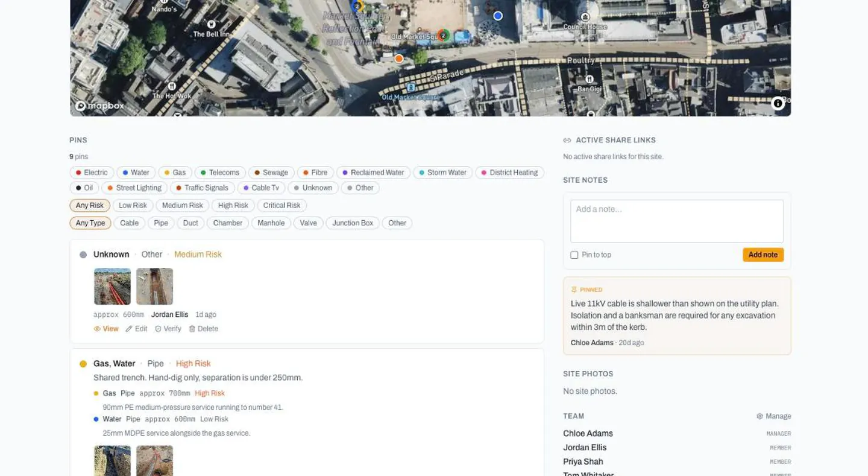Filter by Valve type
Viewport: 868px width, 476px height.
pyautogui.click(x=308, y=223)
